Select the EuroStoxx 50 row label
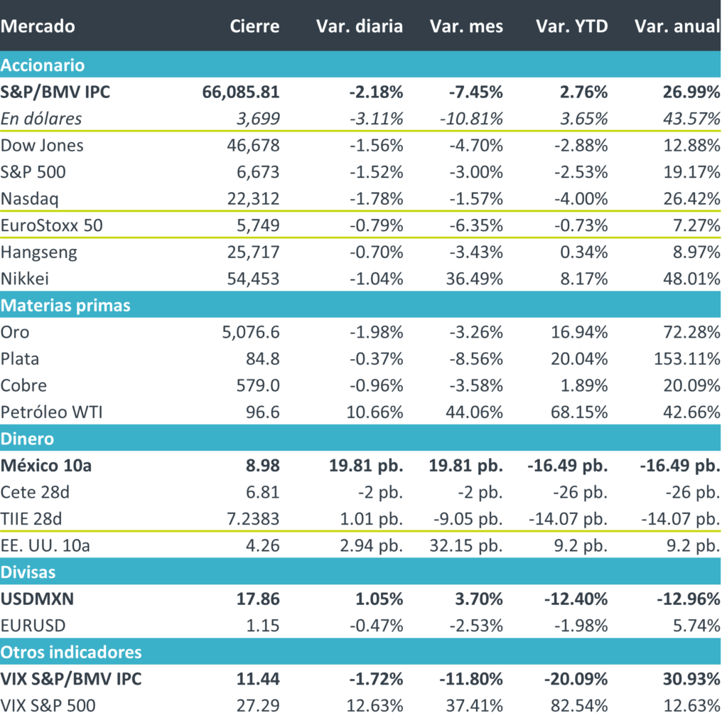 (52, 225)
